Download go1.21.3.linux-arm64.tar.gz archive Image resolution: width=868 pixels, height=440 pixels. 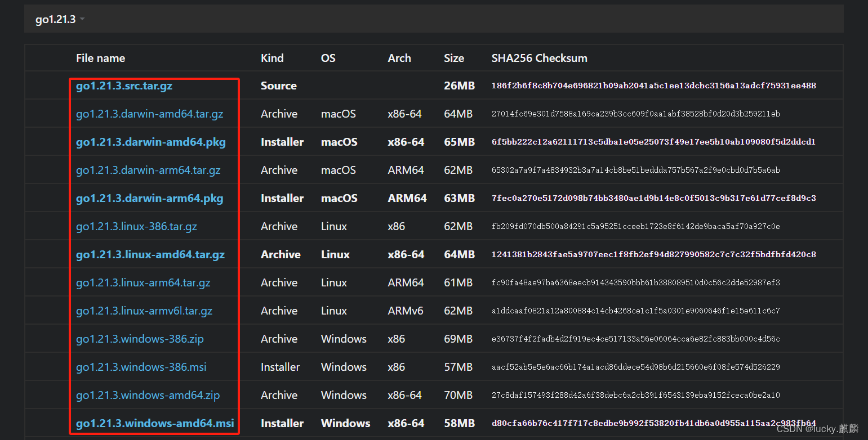[143, 283]
